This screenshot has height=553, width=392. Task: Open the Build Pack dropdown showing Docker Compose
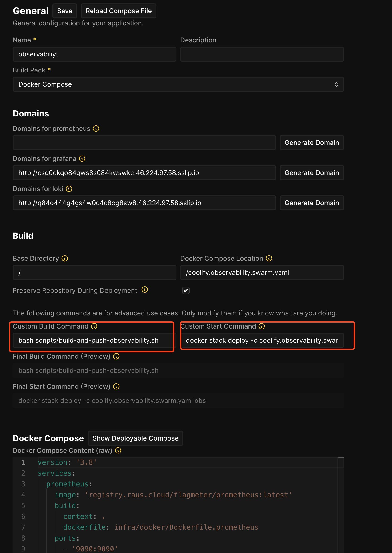point(178,84)
